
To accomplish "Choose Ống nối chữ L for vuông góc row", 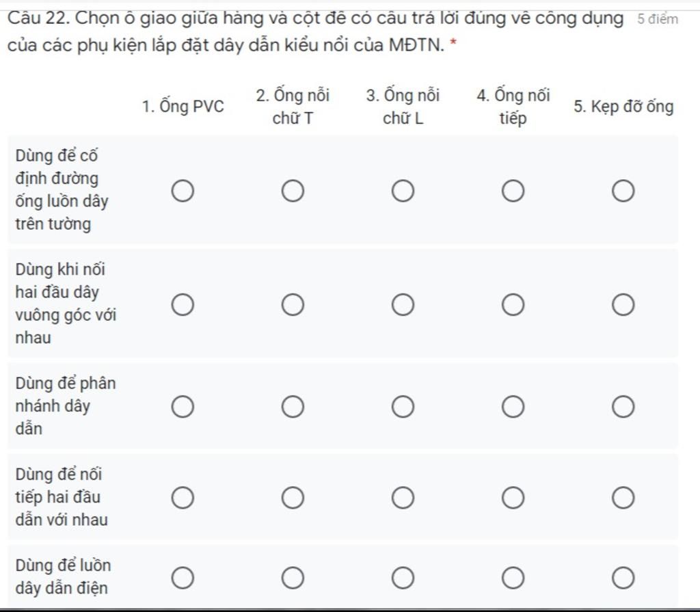I will click(x=403, y=305).
